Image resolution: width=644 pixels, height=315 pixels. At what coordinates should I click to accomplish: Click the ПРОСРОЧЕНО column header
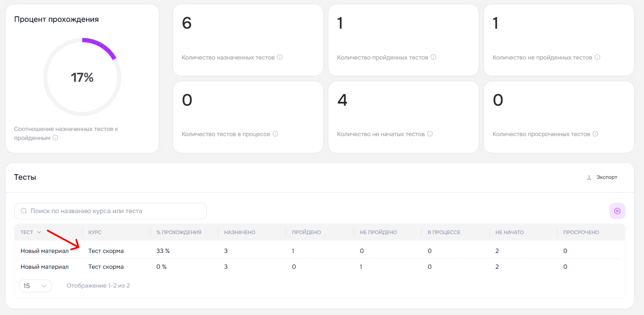click(581, 232)
